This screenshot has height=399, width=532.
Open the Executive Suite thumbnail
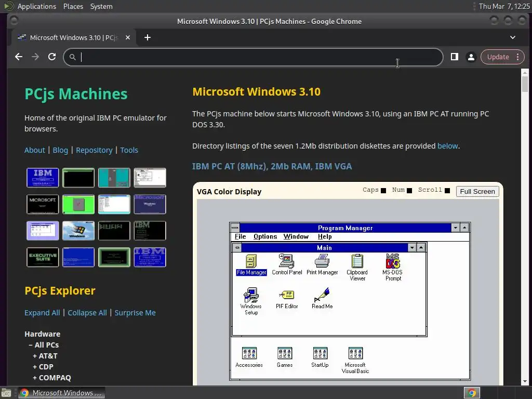pos(43,257)
